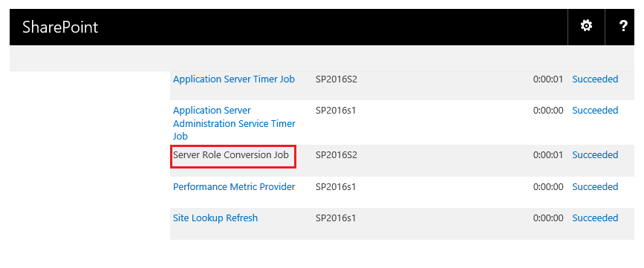Click Succeeded status for Application Server Timer Job
Viewport: 644px width, 268px height.
tap(595, 79)
